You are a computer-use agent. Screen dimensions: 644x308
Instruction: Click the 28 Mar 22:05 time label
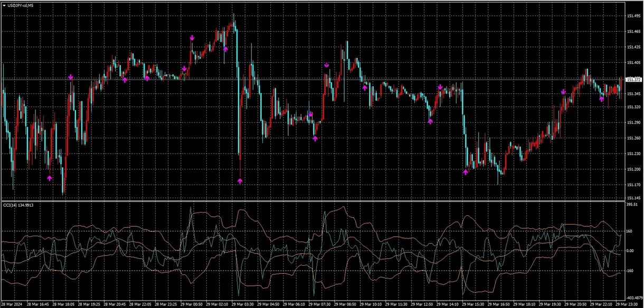coord(141,304)
